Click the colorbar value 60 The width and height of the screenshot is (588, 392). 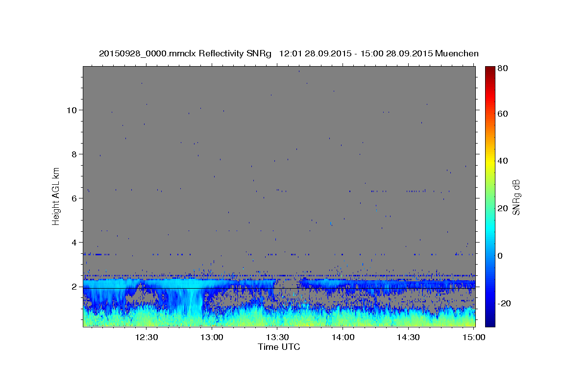[x=504, y=114]
